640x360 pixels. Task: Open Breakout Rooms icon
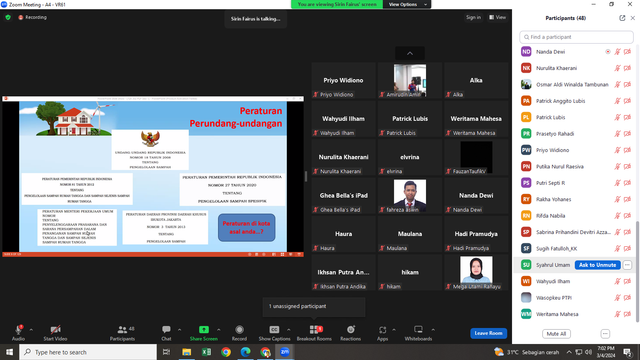314,329
